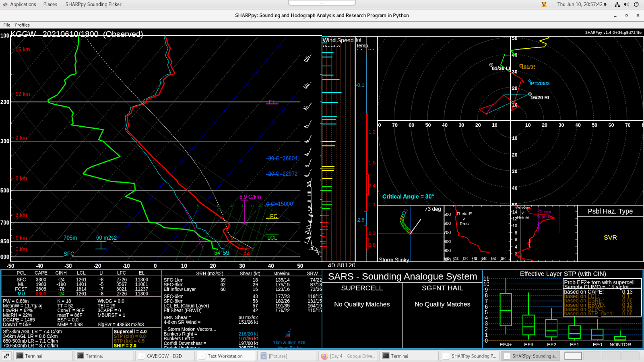The width and height of the screenshot is (644, 362).
Task: Click the yellow system tray icon
Action: tap(544, 4)
